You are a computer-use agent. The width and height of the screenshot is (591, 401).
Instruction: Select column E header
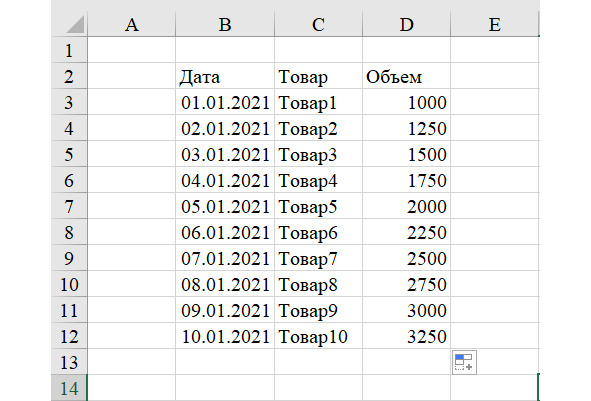(495, 24)
